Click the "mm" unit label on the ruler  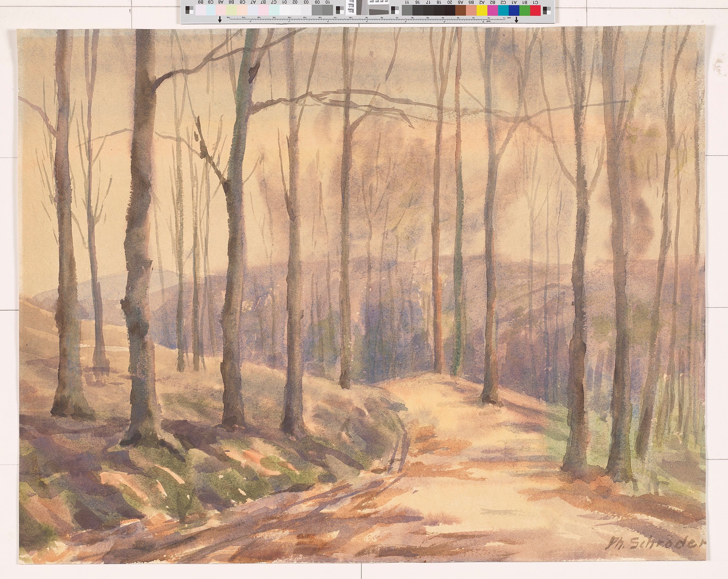click(x=510, y=18)
